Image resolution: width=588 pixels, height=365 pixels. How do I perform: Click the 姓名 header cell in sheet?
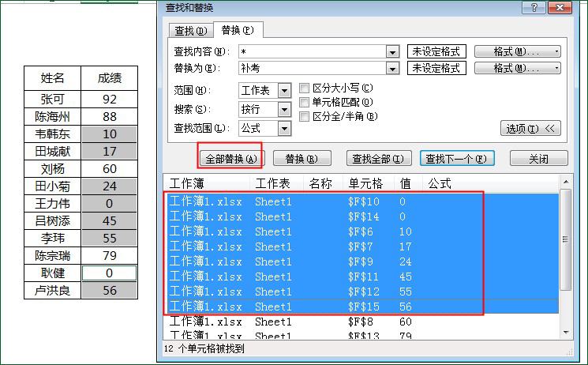coord(53,78)
